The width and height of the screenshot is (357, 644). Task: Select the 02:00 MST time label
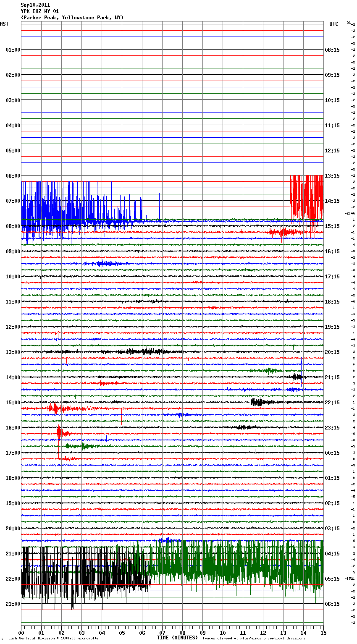[13, 75]
